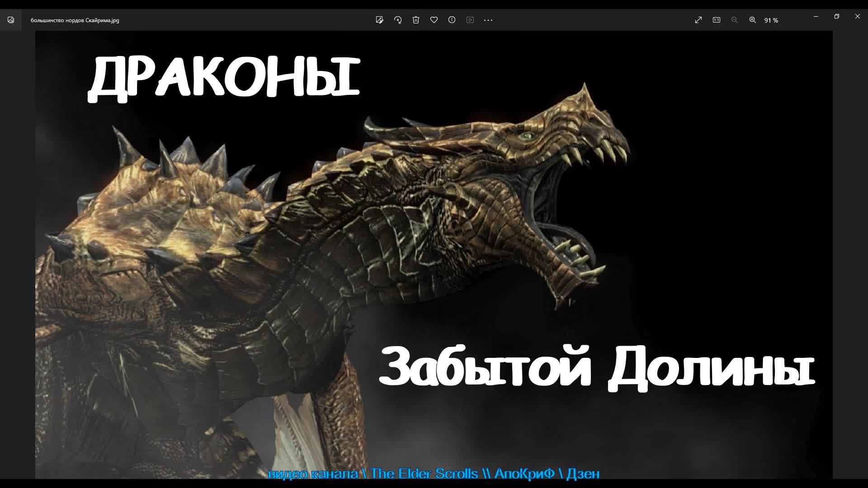The width and height of the screenshot is (868, 488).
Task: Rotate the image using the toolbar icon
Action: 398,20
